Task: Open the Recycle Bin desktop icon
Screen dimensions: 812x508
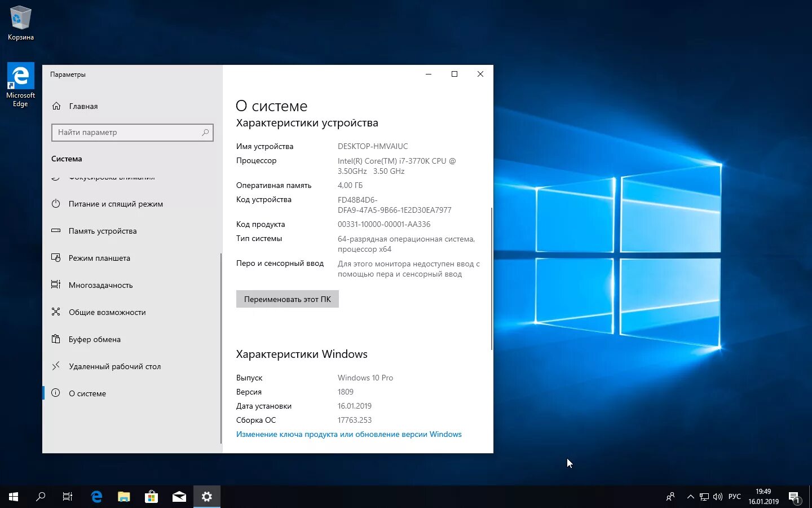Action: click(x=21, y=23)
